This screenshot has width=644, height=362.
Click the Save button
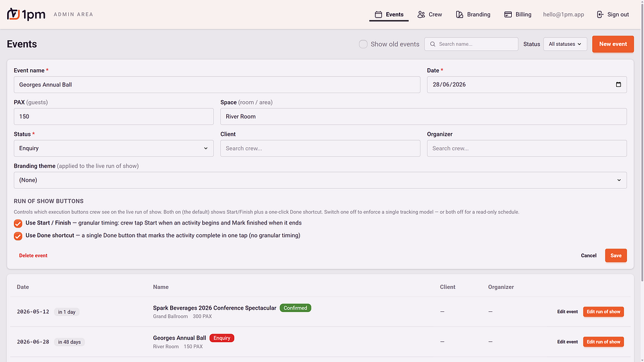pos(616,255)
